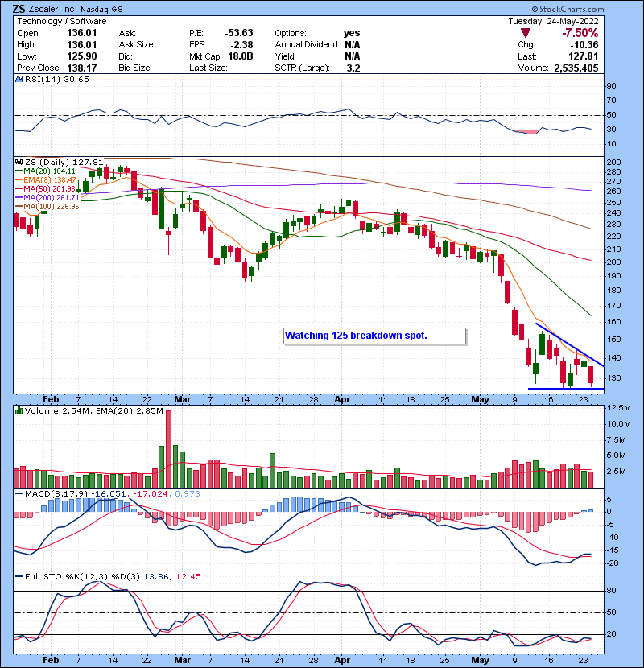Click the MA(200) 261.71 legend entry

(x=47, y=198)
